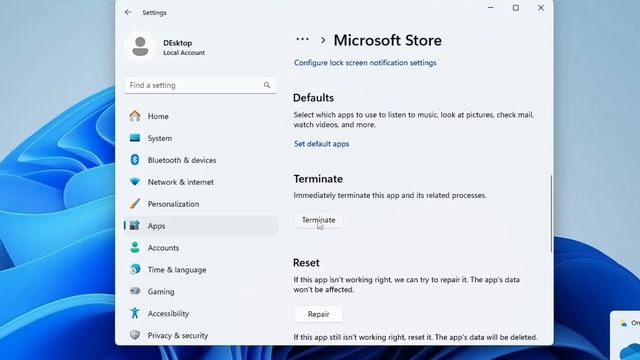Click the back arrow in Settings title bar
Image resolution: width=640 pixels, height=360 pixels.
128,12
